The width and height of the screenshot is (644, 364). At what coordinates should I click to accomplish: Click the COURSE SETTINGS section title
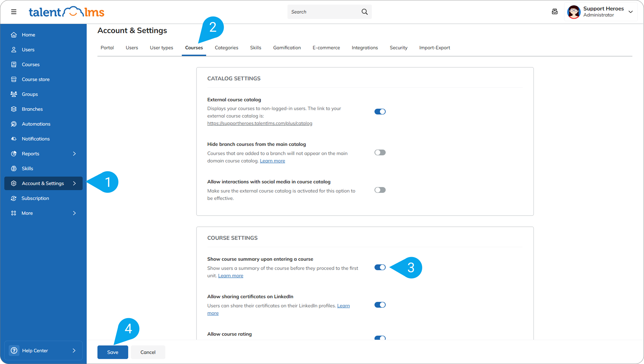[232, 238]
